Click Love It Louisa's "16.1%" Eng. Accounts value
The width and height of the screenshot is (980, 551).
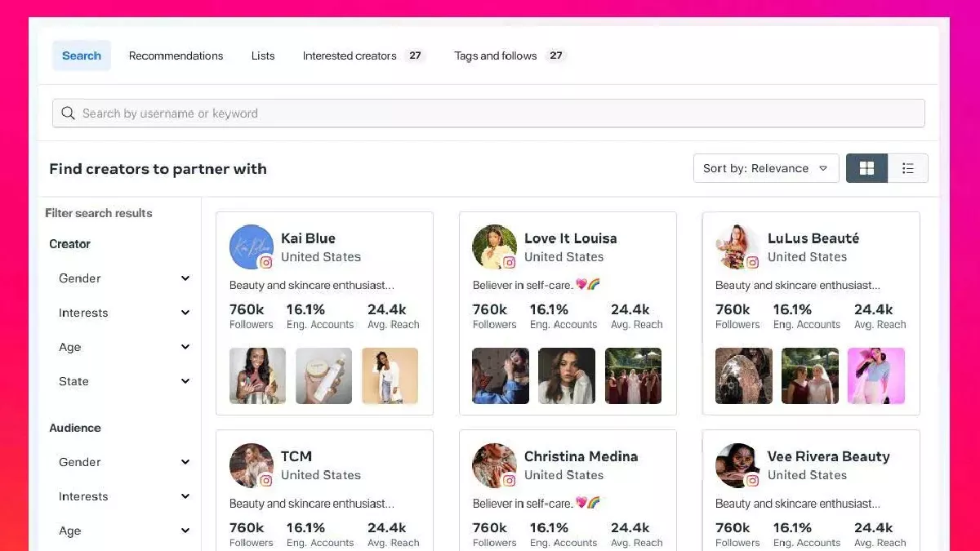549,309
